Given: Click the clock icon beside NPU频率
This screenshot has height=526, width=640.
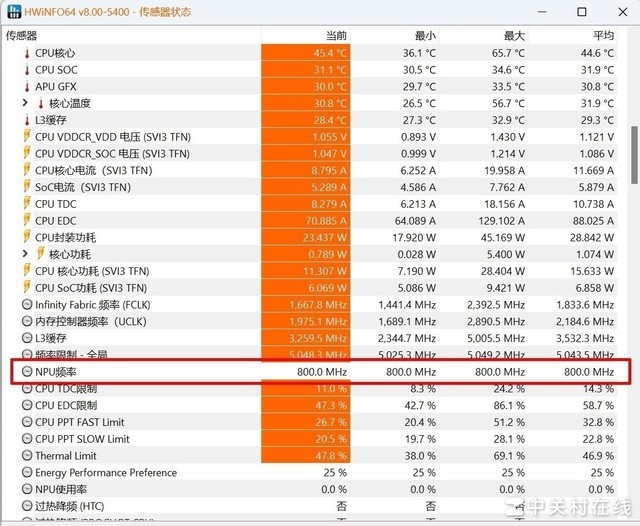Looking at the screenshot, I should [x=26, y=372].
